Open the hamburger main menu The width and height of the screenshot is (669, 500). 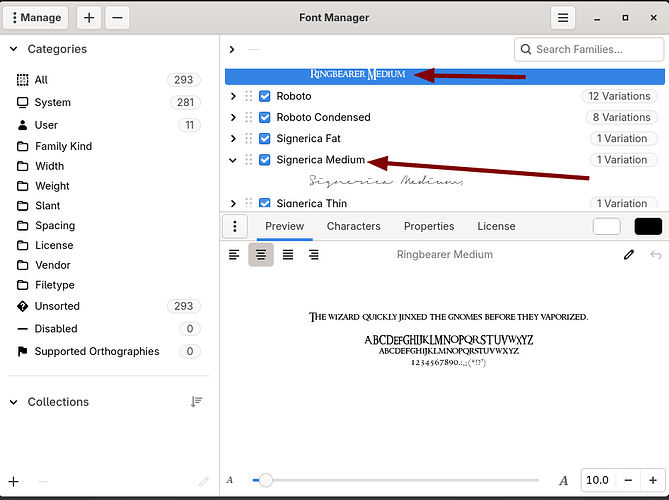[564, 17]
